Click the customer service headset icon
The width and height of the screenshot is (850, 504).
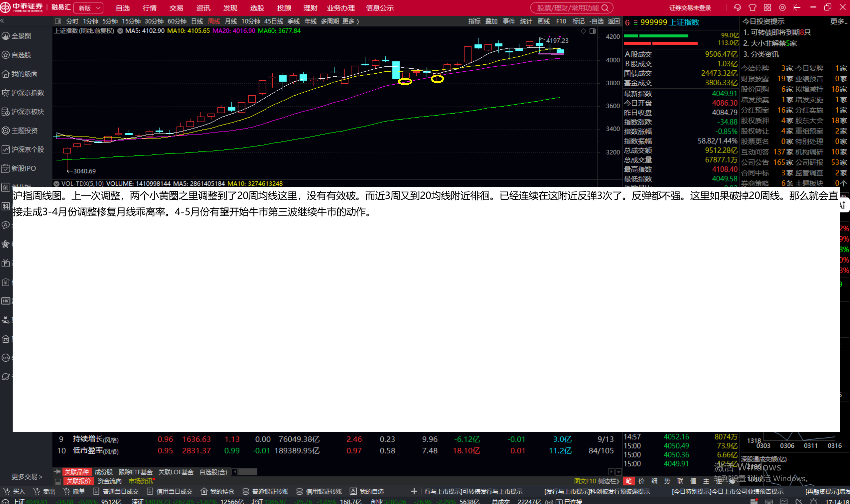pyautogui.click(x=737, y=8)
